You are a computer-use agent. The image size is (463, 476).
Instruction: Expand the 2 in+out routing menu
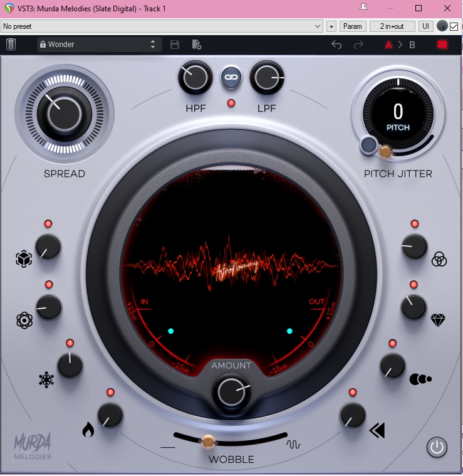pyautogui.click(x=392, y=26)
